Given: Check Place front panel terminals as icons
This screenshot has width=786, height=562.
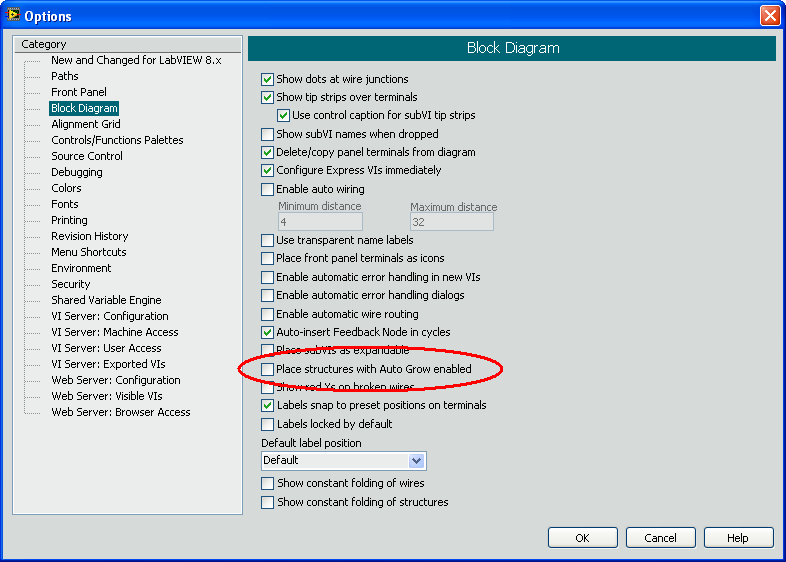Looking at the screenshot, I should coord(267,259).
